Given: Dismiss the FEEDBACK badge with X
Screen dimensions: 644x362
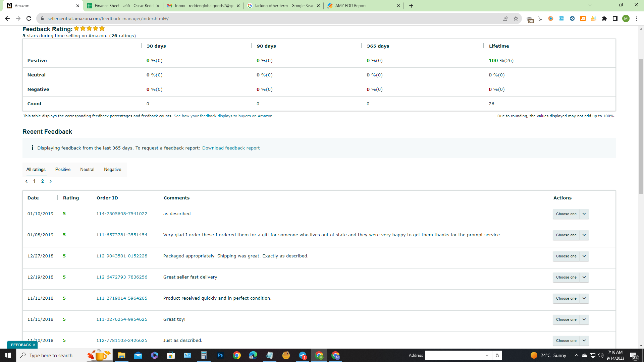Looking at the screenshot, I should click(x=34, y=345).
